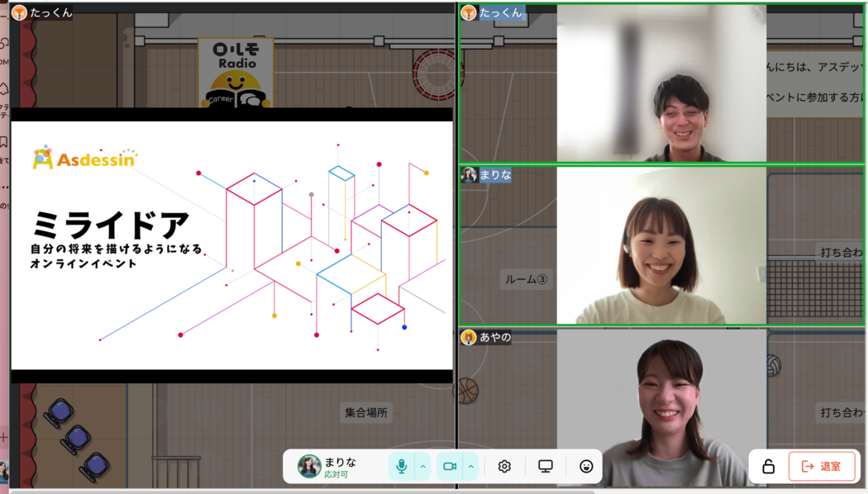The width and height of the screenshot is (868, 494).
Task: Click the basketball on the floor map
Action: click(468, 390)
